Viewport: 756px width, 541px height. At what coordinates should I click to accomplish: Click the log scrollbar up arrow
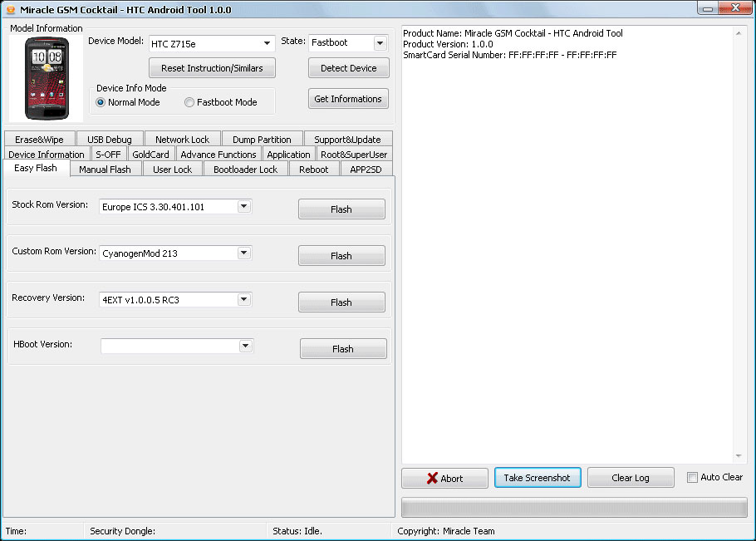coord(739,33)
